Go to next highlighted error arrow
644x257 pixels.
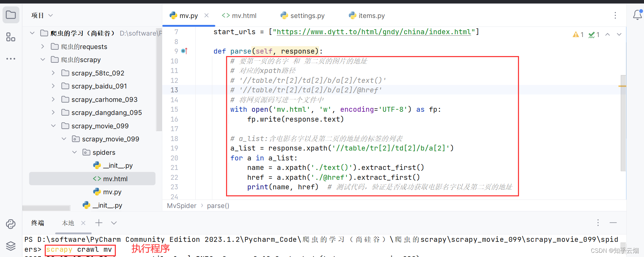pos(619,35)
